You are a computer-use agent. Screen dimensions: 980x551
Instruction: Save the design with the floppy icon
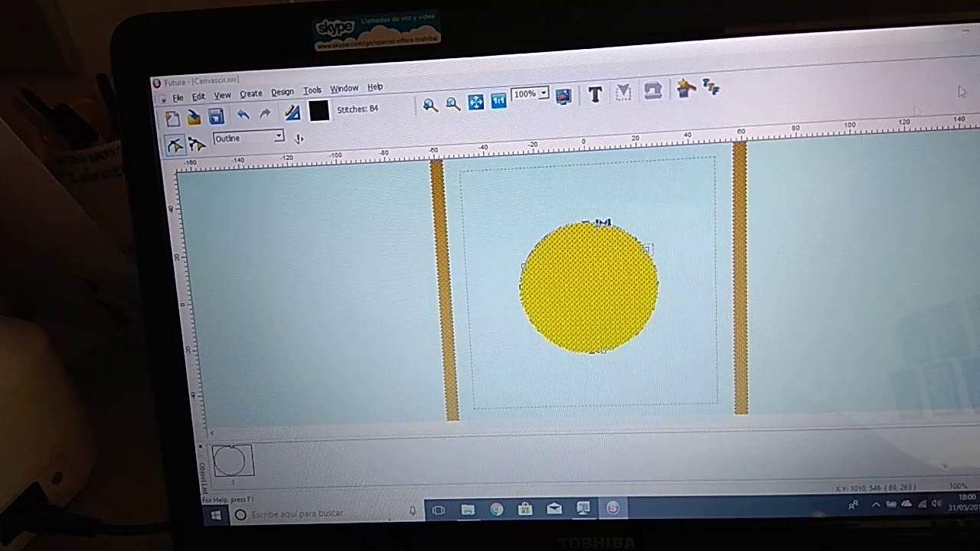[x=216, y=116]
